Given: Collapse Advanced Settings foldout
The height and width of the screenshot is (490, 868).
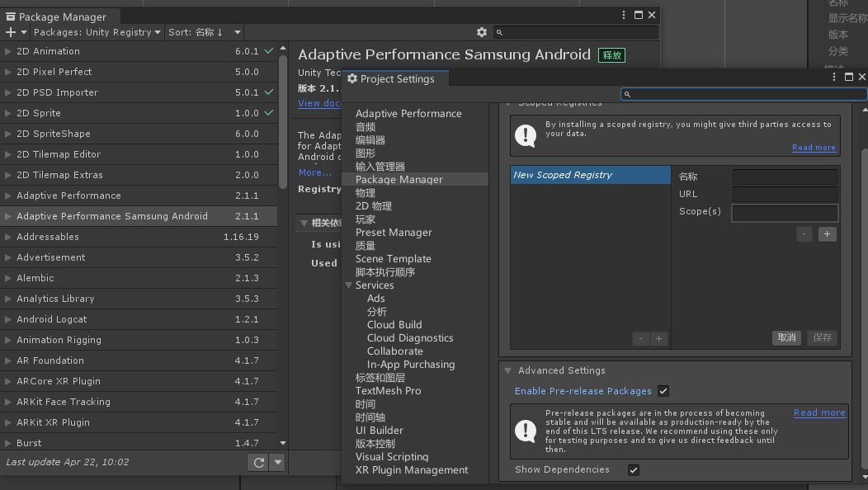Looking at the screenshot, I should point(507,371).
